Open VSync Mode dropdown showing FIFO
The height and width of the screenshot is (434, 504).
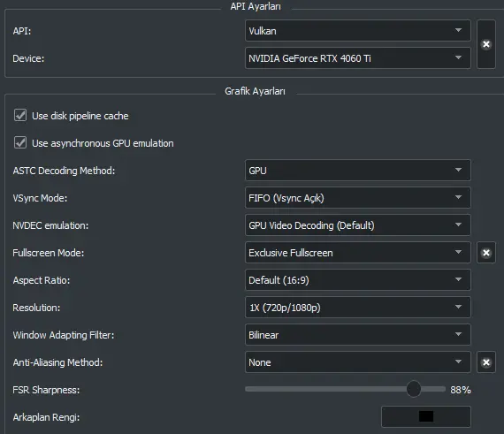tap(358, 198)
